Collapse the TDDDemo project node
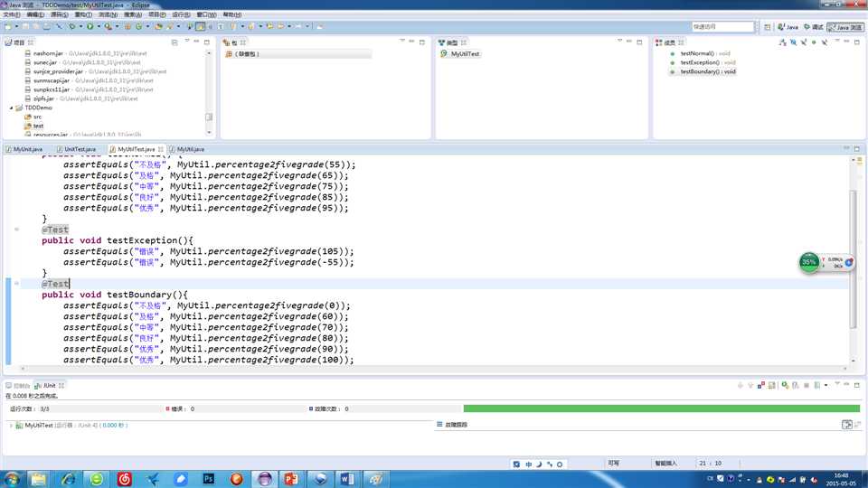Image resolution: width=868 pixels, height=488 pixels. point(11,108)
